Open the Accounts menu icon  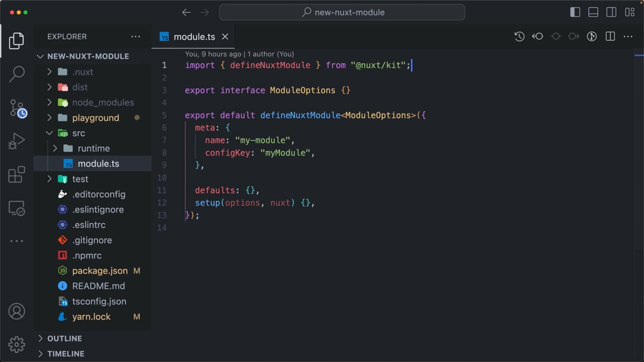[x=17, y=311]
